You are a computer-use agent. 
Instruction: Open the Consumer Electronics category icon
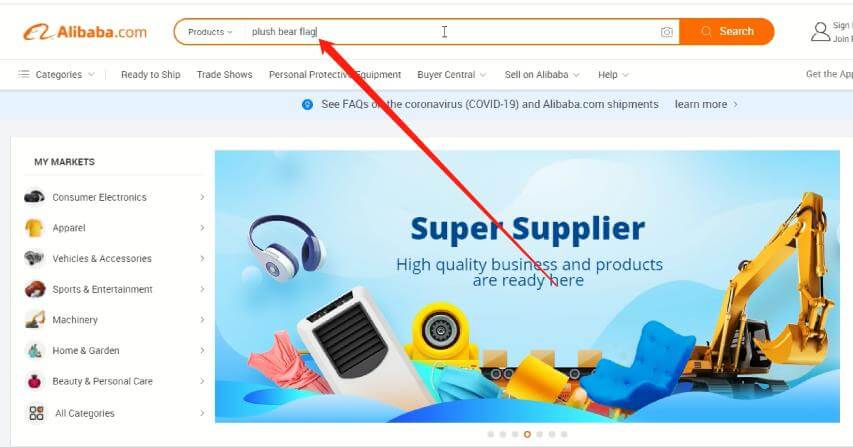tap(34, 197)
